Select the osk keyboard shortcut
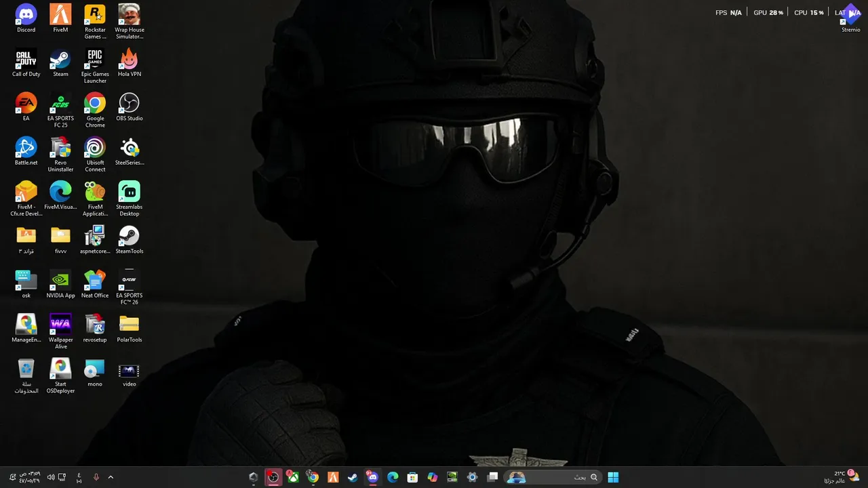 click(26, 285)
